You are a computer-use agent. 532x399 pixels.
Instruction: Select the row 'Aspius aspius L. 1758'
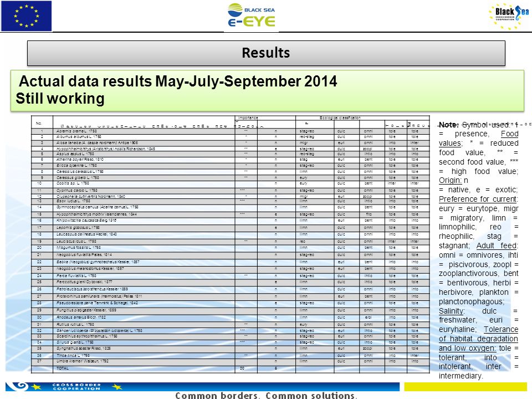[231, 154]
